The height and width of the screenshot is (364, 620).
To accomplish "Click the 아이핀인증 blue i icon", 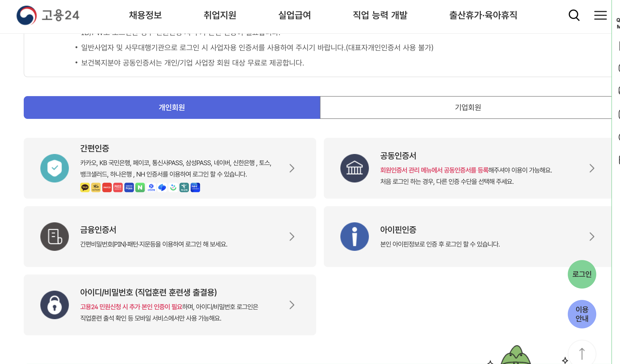I will tap(354, 237).
